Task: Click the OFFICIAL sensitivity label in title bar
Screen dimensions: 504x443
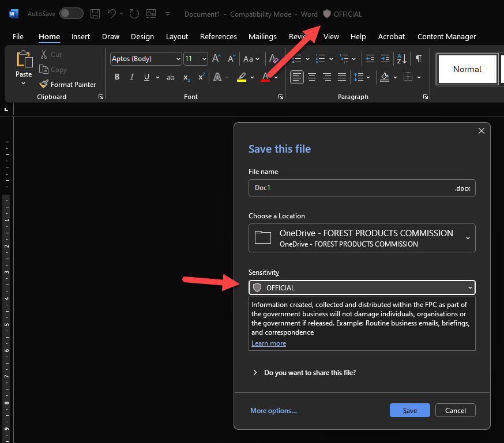Action: pos(343,14)
